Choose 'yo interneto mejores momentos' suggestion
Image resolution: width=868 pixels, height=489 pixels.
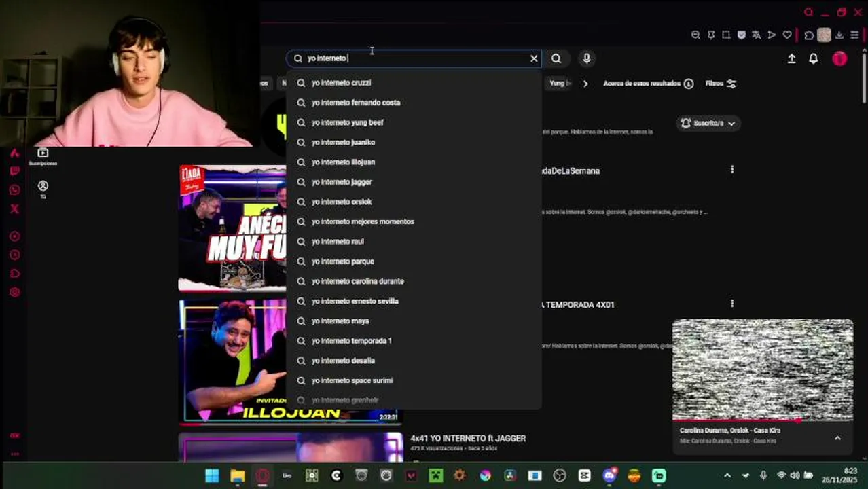pos(414,221)
